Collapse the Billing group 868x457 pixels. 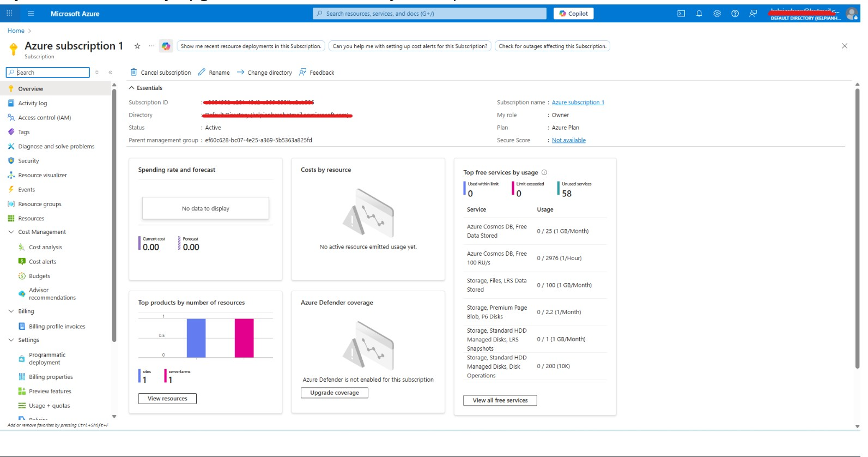[11, 311]
